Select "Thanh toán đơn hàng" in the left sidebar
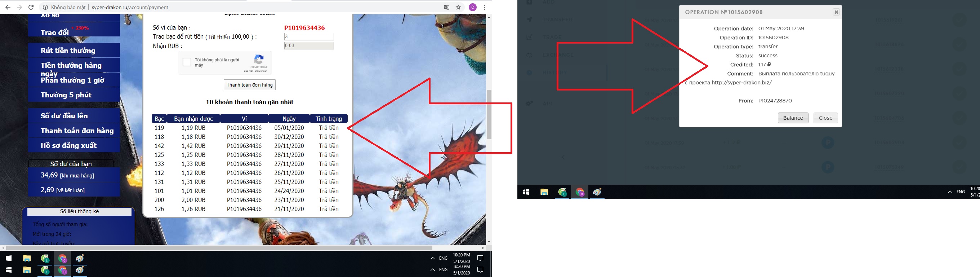Viewport: 980px width, 277px height. [x=74, y=131]
